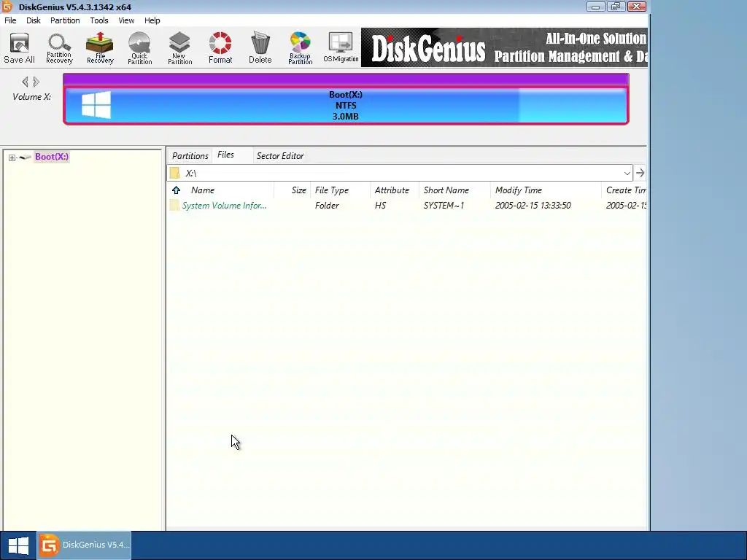Open the Help menu

point(152,20)
